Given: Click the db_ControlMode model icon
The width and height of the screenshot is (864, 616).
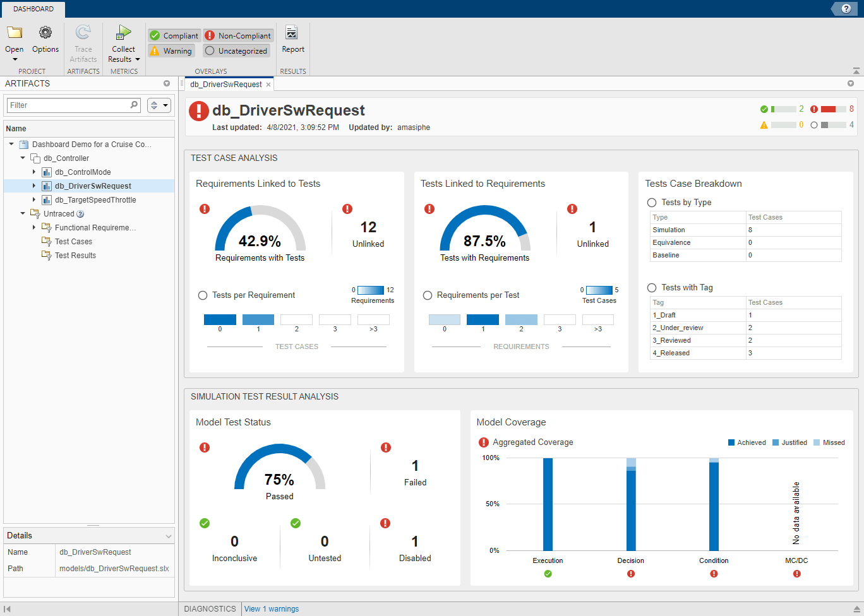Looking at the screenshot, I should point(47,172).
